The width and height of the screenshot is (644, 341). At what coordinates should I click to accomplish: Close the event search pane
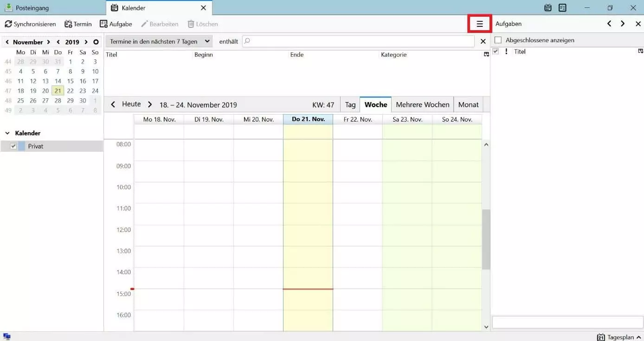[483, 41]
